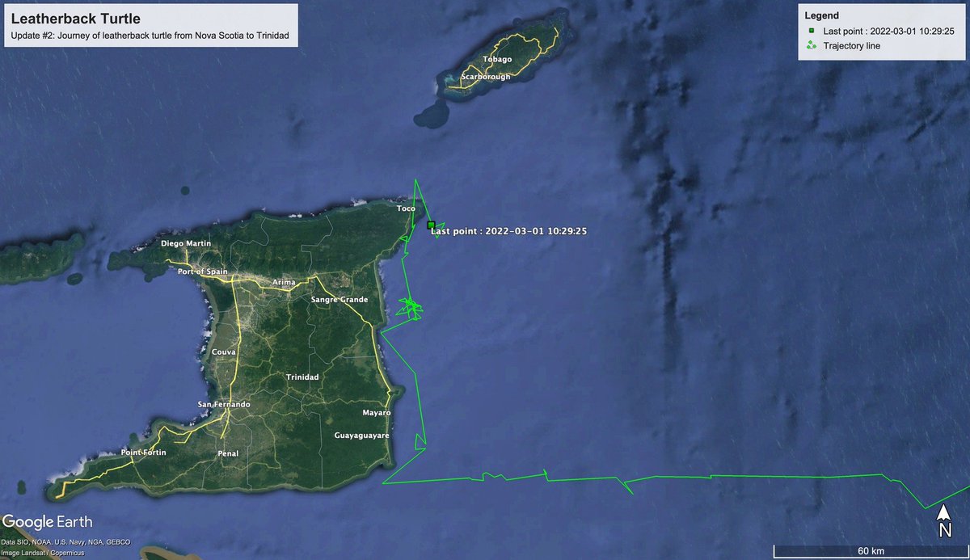Click the Leatherback Turtle title
This screenshot has height=560, width=970.
coord(77,18)
